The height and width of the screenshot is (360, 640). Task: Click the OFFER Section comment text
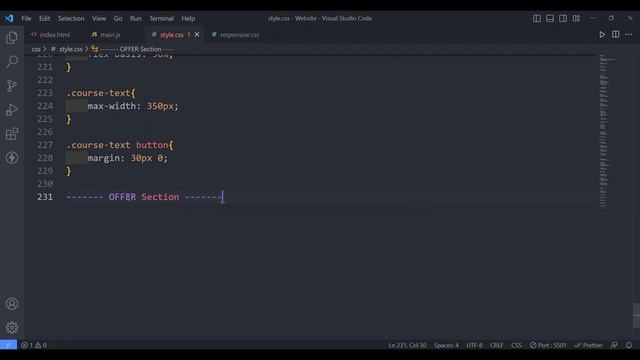click(x=144, y=197)
